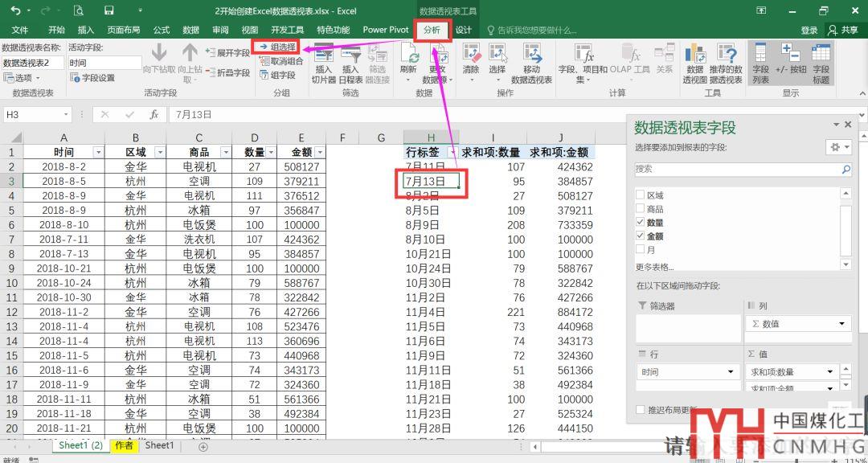Check the 区域 field checkbox
Viewport: 868px width, 463px height.
click(641, 195)
